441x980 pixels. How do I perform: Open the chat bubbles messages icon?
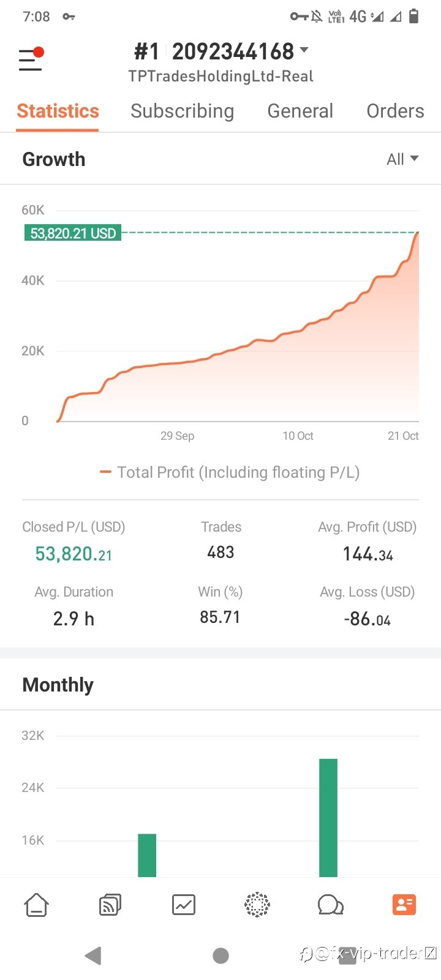click(x=330, y=905)
